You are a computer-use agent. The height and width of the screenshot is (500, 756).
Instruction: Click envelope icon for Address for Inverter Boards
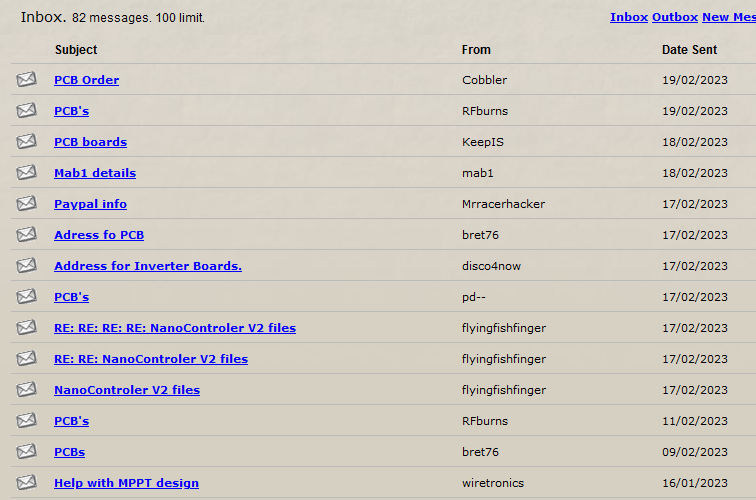coord(26,266)
